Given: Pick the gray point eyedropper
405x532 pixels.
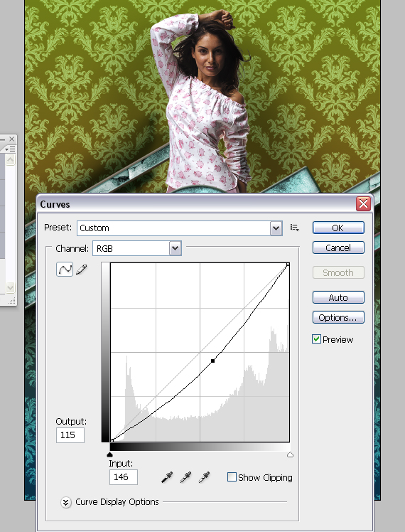Looking at the screenshot, I should click(x=185, y=477).
